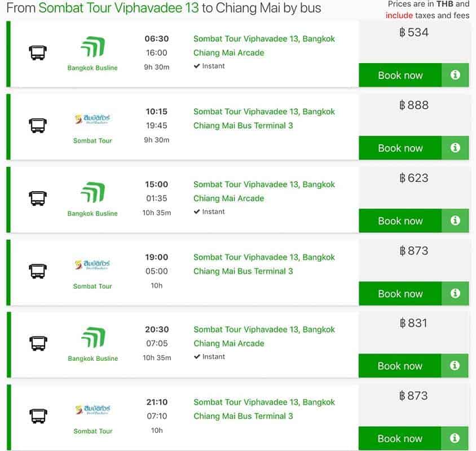Show info for the 15:00 departure
The image size is (476, 451).
[455, 220]
